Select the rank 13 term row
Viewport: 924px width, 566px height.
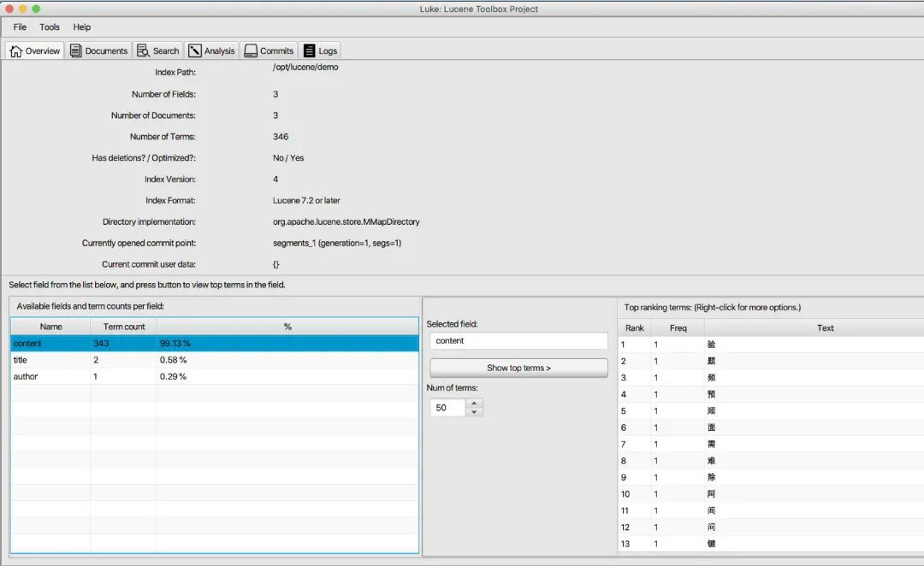[x=771, y=544]
